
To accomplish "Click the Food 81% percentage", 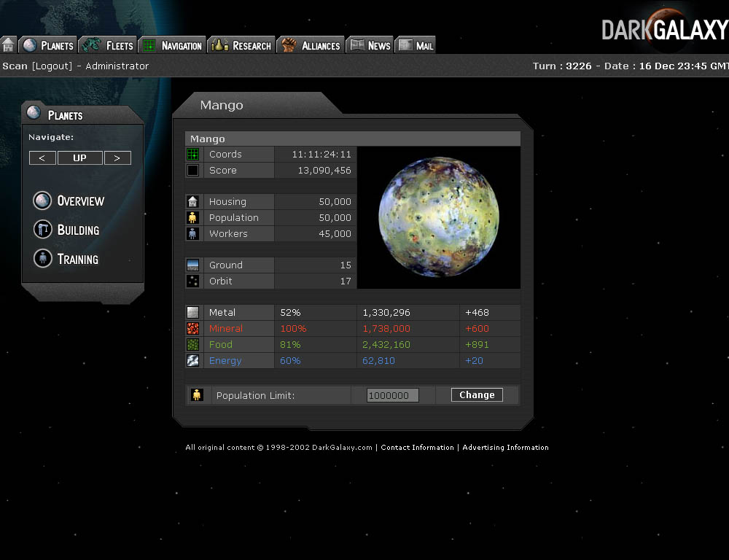I will point(291,345).
